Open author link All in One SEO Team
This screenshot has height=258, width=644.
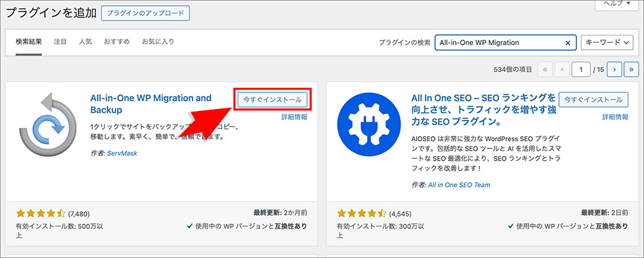point(459,184)
